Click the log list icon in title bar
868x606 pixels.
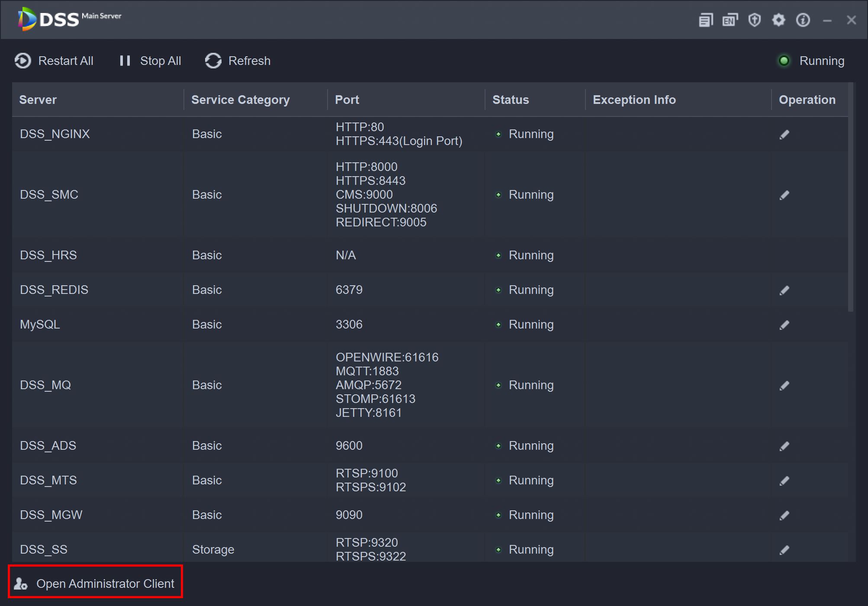[706, 20]
